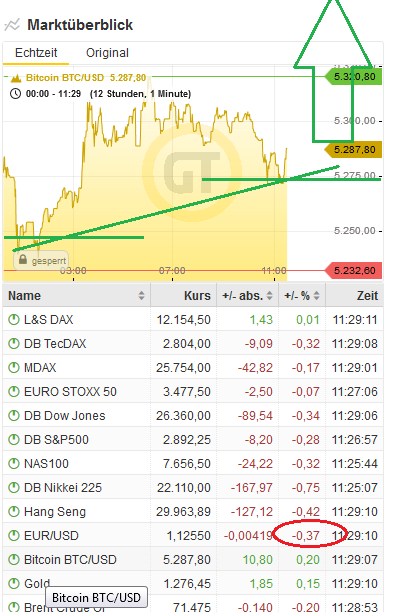Click realtime icon next to Bitcoin BTC/USD row
This screenshot has height=612, width=396.
point(14,560)
